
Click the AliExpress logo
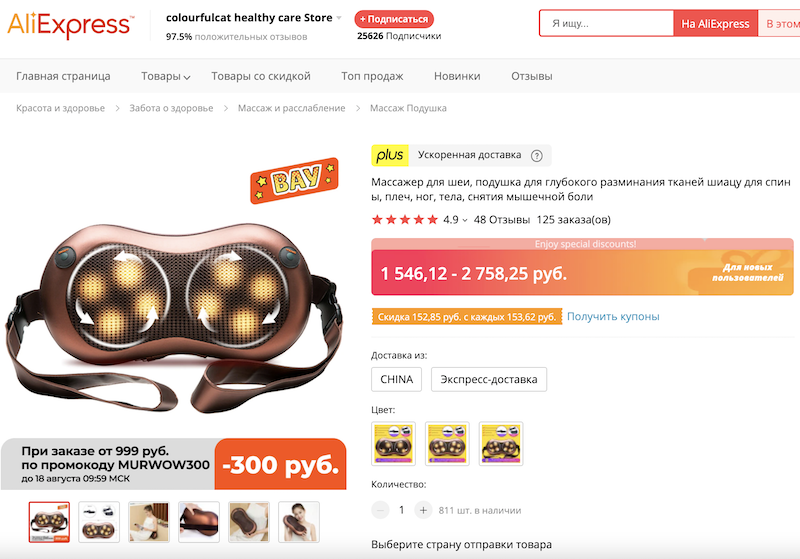tap(70, 24)
